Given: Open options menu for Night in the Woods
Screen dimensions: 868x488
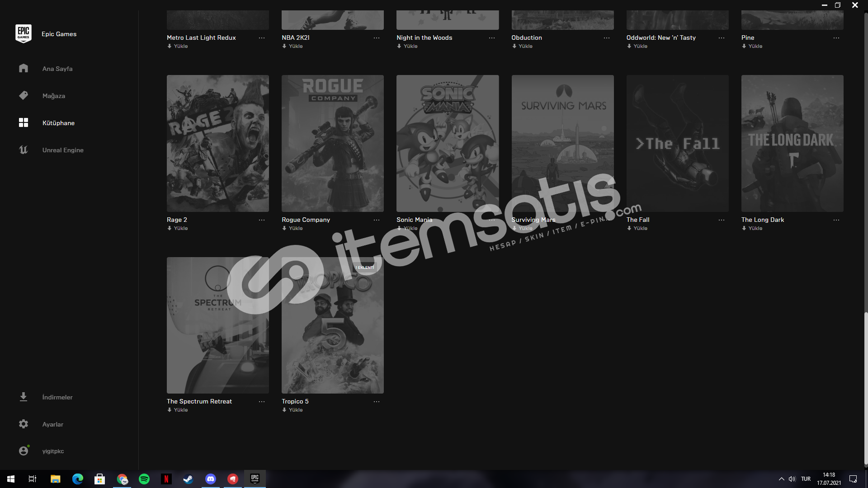Looking at the screenshot, I should (492, 38).
